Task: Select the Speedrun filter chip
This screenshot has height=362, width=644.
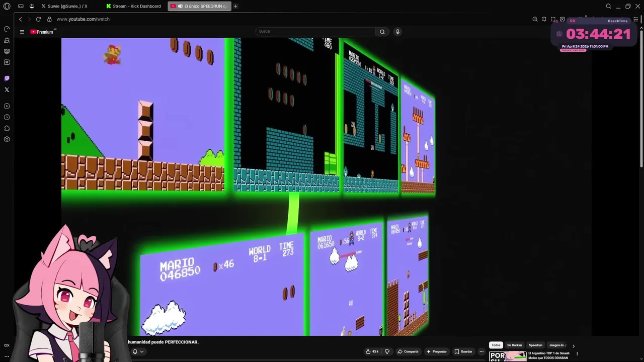Action: tap(535, 345)
